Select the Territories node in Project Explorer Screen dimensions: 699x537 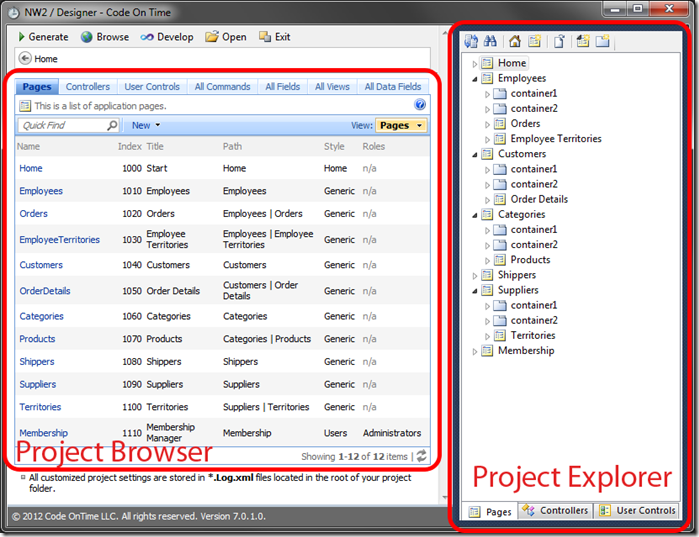pos(533,335)
